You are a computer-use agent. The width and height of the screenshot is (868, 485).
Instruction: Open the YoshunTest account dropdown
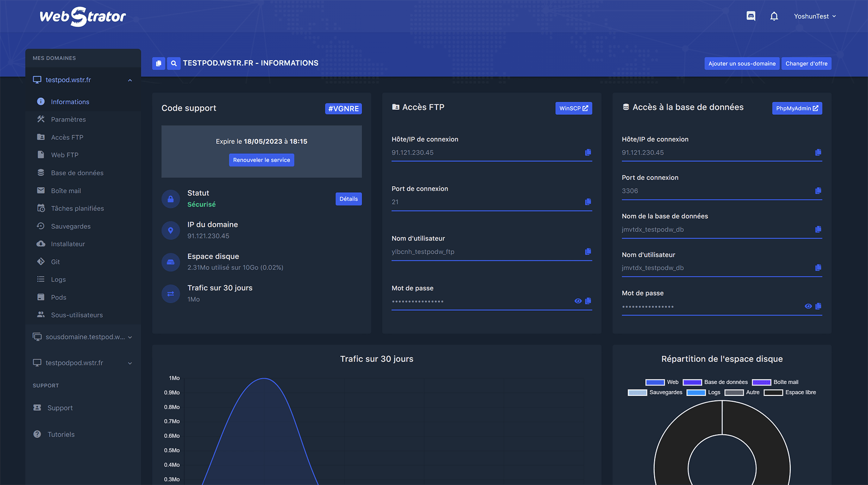point(815,16)
